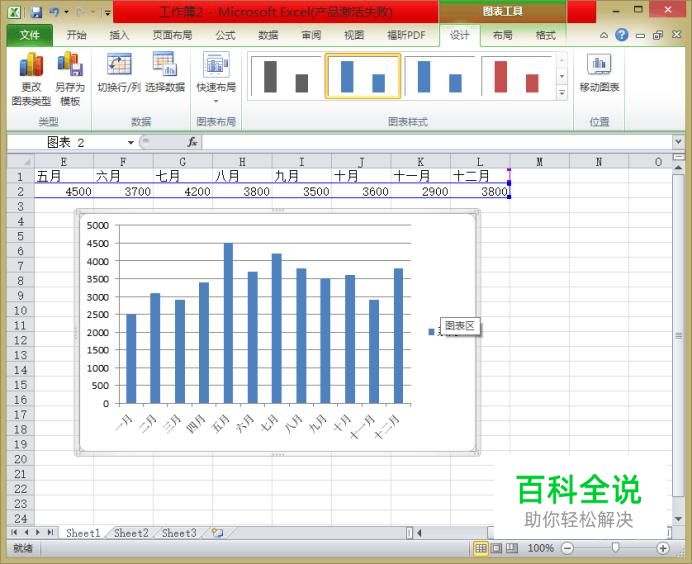692x564 pixels.
Task: Switch to the Data tab
Action: (x=268, y=35)
